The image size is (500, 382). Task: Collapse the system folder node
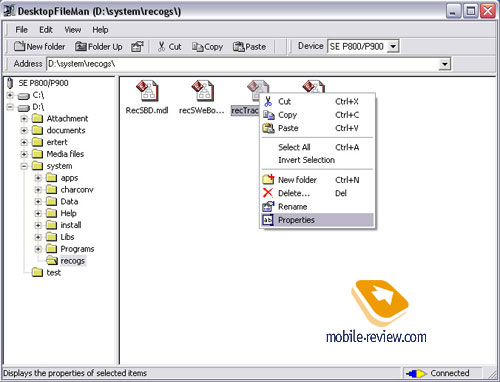click(24, 166)
